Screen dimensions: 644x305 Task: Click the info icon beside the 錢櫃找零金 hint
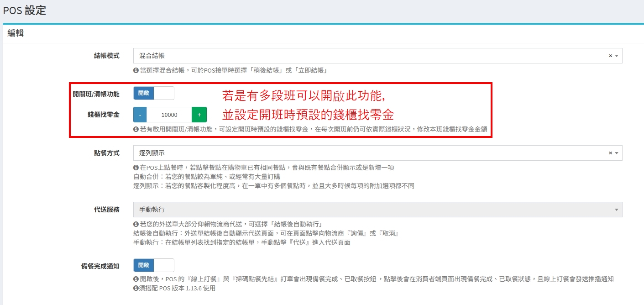[136, 129]
